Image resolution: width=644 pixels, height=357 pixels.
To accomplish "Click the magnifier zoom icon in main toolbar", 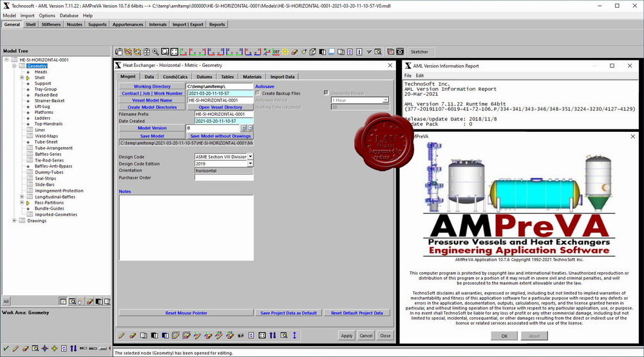I will coord(156,51).
